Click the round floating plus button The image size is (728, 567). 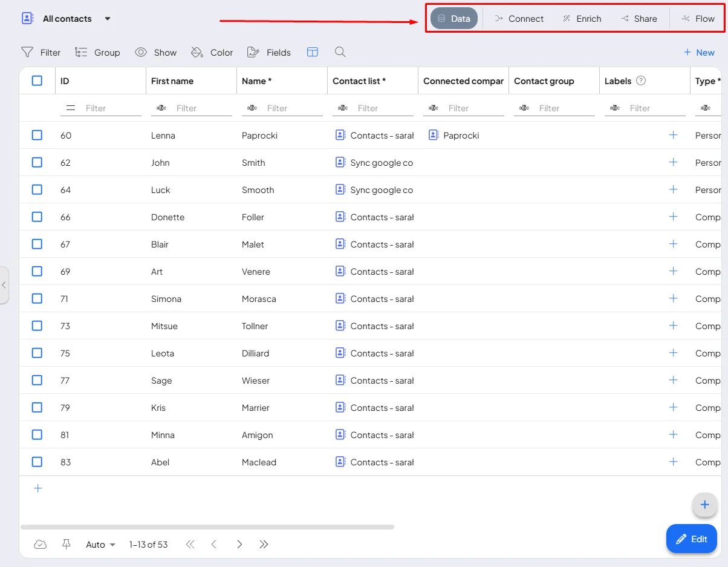tap(704, 505)
